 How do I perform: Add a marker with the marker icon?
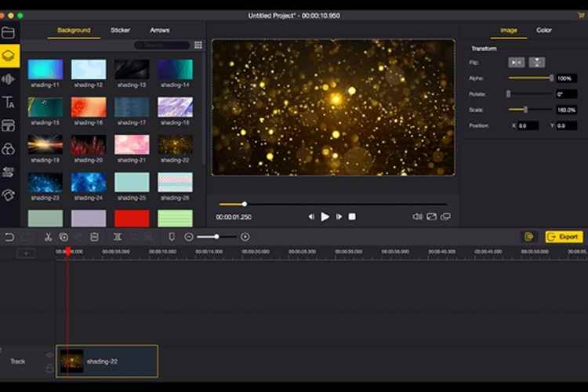172,237
